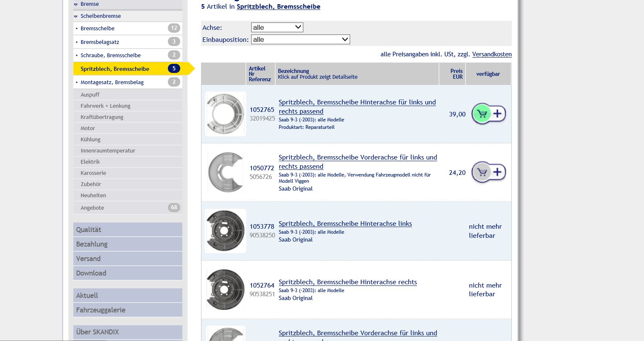This screenshot has width=644, height=341.
Task: Select article number 1053778
Action: (x=262, y=227)
